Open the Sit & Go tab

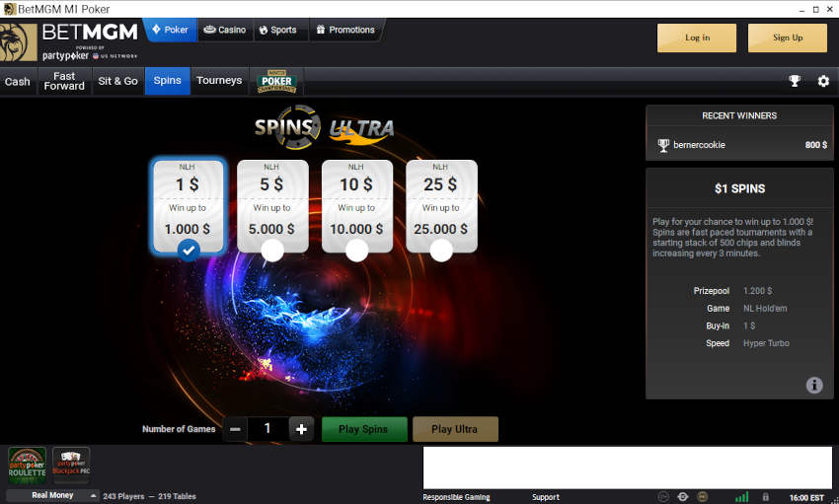click(x=117, y=81)
